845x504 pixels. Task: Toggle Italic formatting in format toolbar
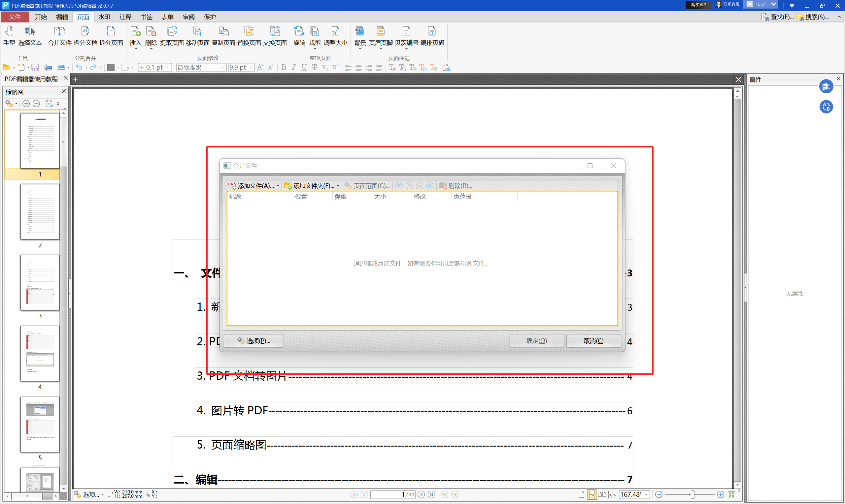294,67
